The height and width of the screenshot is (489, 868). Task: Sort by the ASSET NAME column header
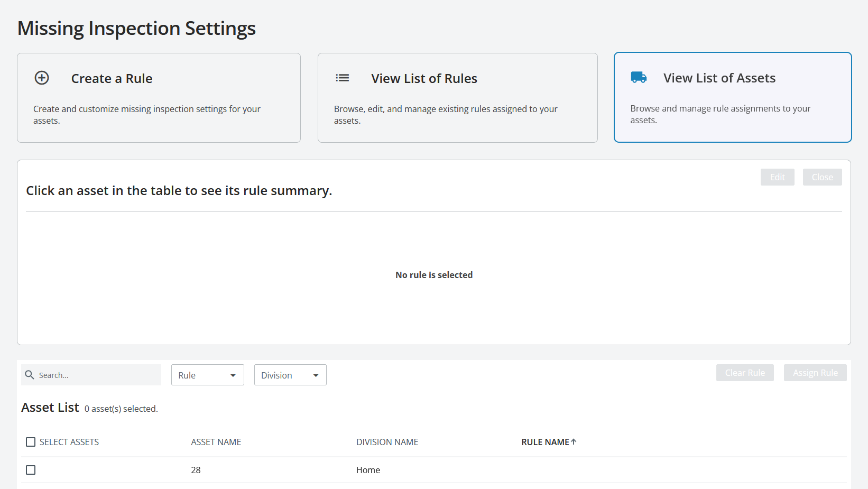(216, 442)
